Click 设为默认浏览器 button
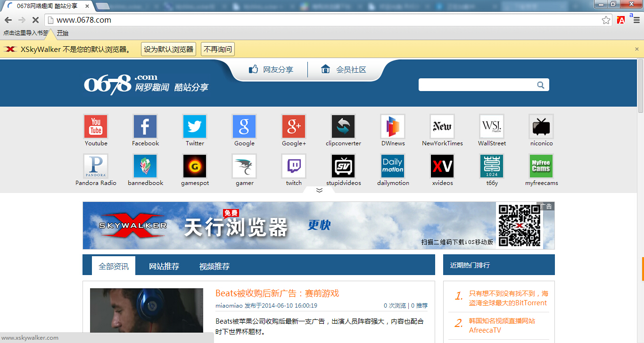Screen dimensions: 644x343 click(x=169, y=49)
